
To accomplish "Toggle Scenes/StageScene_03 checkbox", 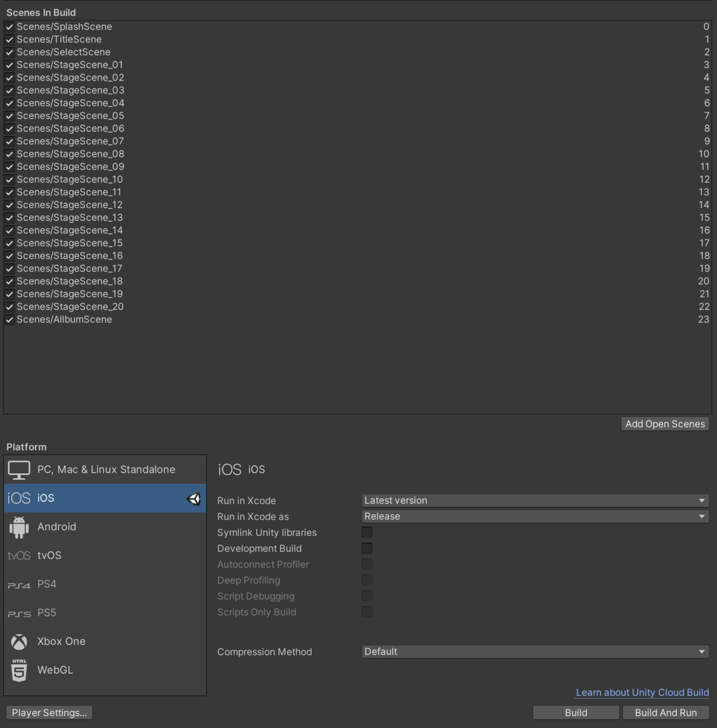I will pyautogui.click(x=9, y=90).
